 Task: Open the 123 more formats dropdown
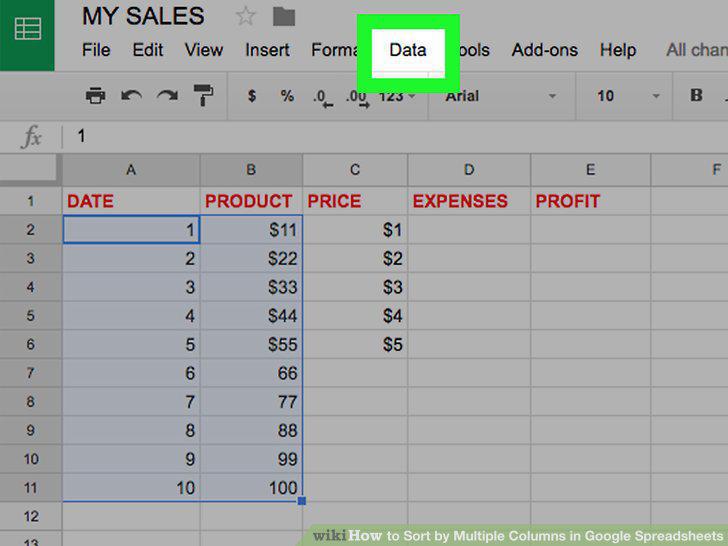click(x=397, y=96)
